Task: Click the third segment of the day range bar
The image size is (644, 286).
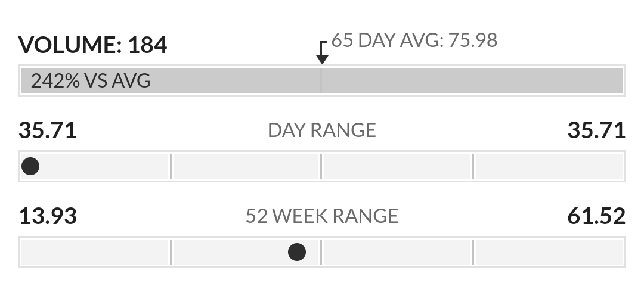Action: 397,166
